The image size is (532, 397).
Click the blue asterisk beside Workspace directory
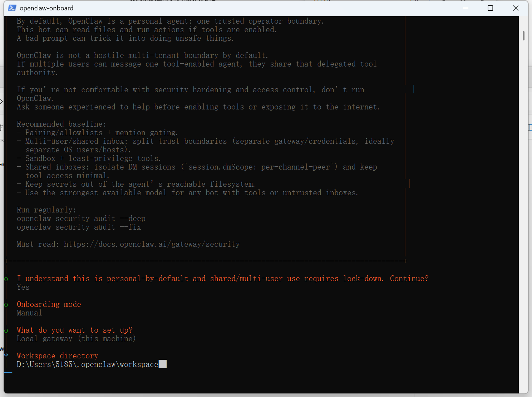pyautogui.click(x=6, y=356)
